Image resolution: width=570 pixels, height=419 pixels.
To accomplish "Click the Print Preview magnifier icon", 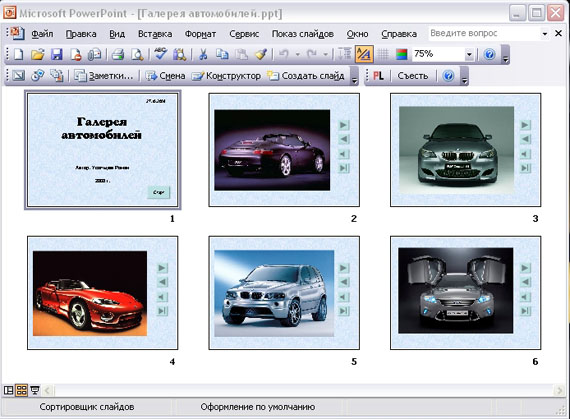I will click(x=137, y=55).
